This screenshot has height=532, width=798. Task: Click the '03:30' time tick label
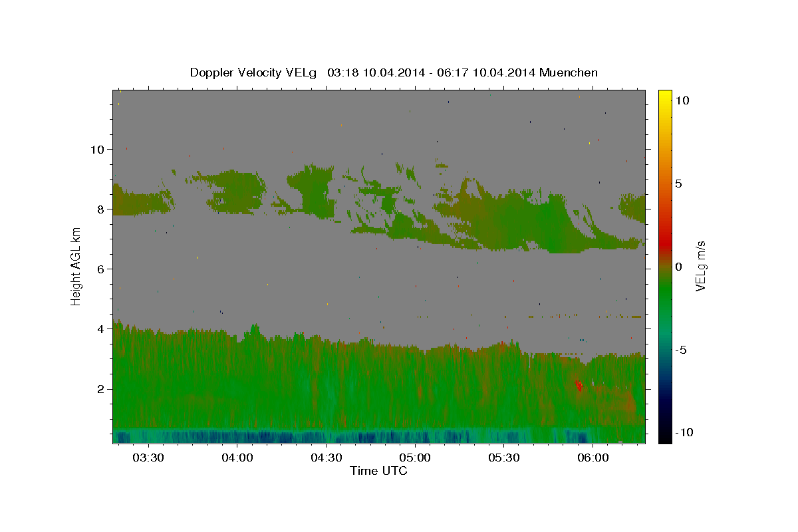[148, 458]
